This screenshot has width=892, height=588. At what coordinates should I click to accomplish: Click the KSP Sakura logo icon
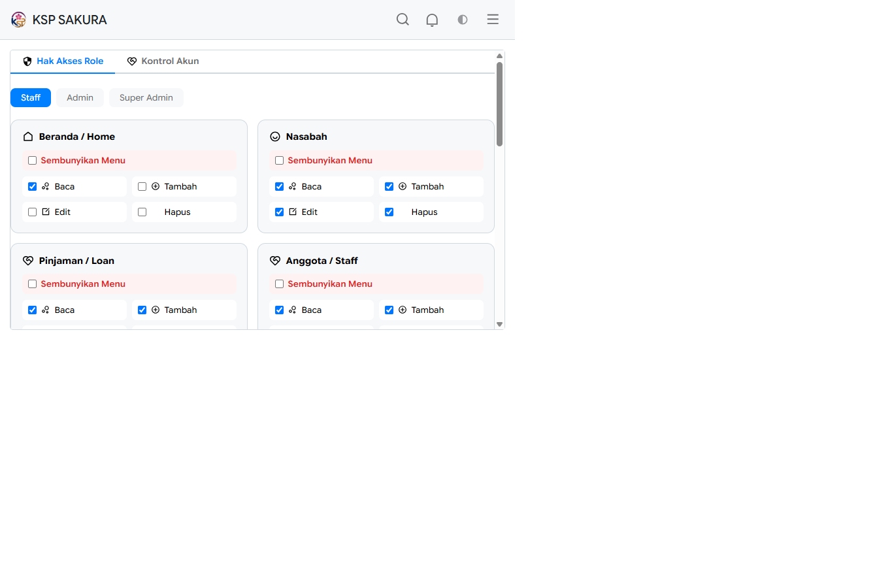(18, 20)
